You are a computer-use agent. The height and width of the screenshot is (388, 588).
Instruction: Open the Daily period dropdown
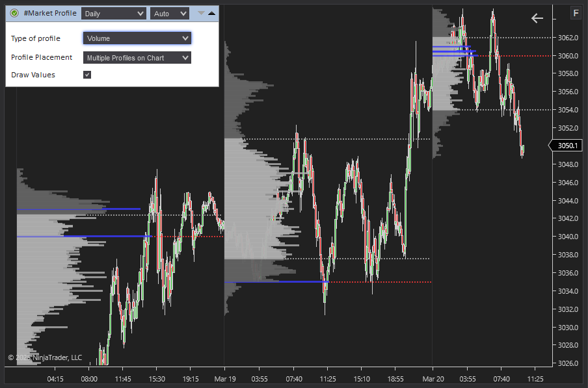(114, 13)
